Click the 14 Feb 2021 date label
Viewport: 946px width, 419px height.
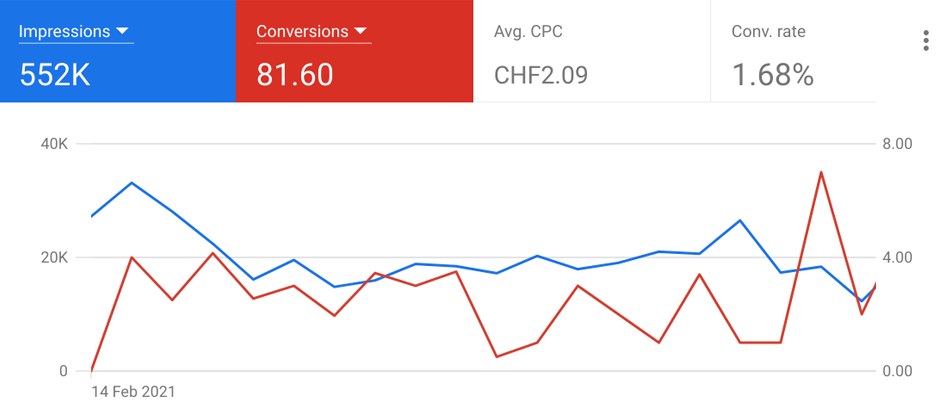pyautogui.click(x=133, y=392)
